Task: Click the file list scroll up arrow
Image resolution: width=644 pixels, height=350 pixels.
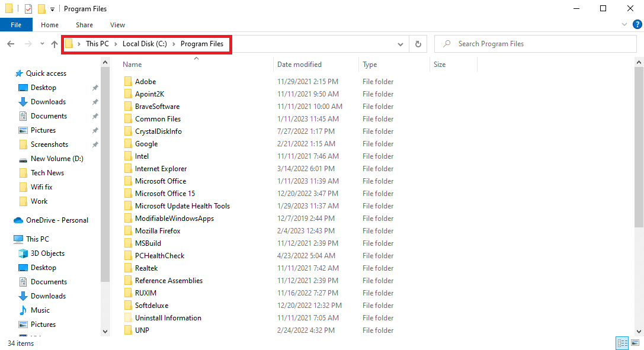Action: click(639, 62)
